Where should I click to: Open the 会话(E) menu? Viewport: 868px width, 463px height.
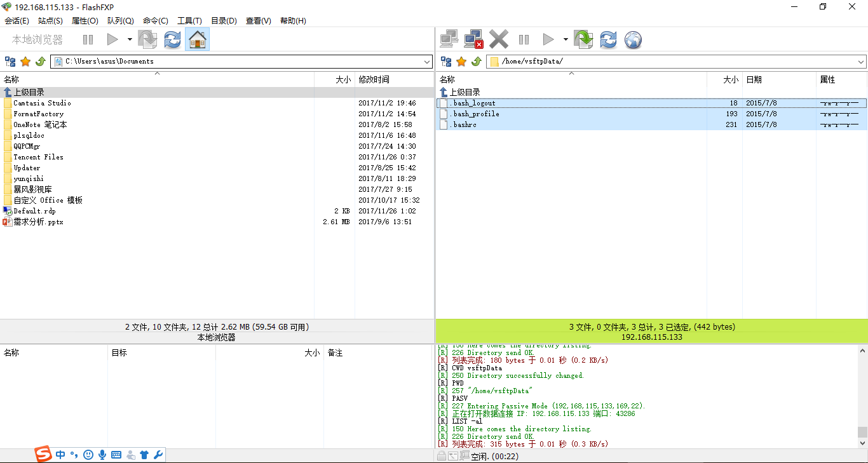(x=17, y=21)
